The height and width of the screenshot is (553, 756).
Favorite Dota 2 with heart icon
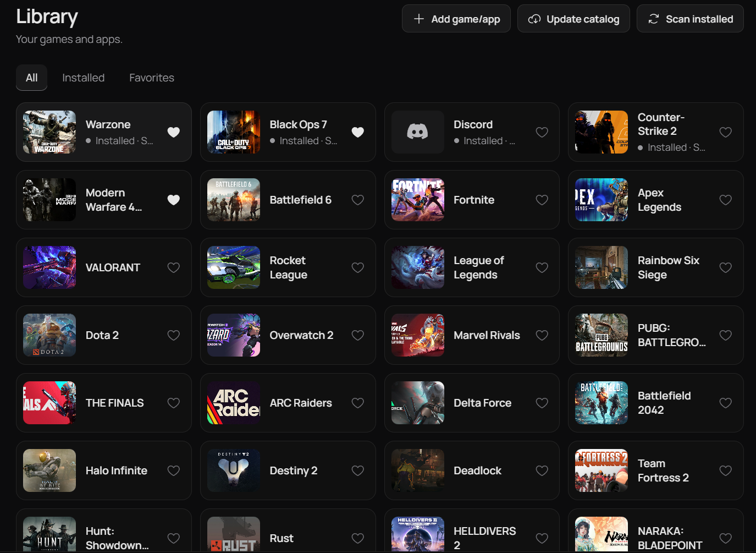pos(174,335)
